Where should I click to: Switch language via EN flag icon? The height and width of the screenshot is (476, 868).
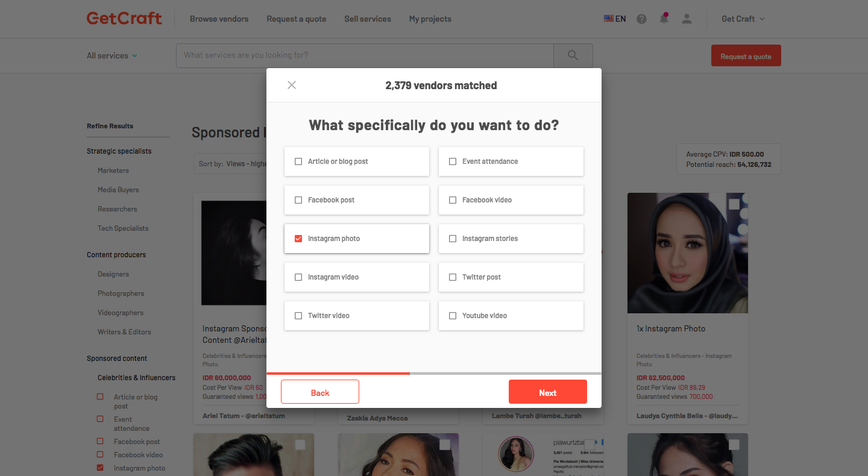click(x=609, y=19)
